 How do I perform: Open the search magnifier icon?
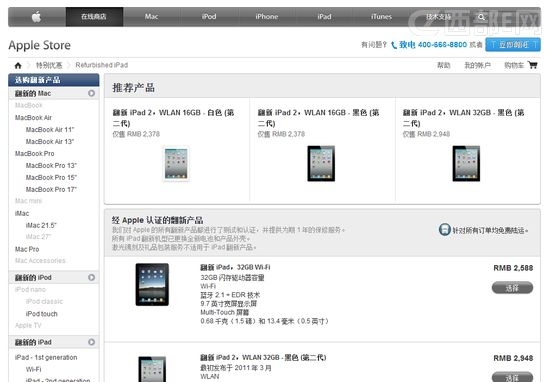(481, 17)
